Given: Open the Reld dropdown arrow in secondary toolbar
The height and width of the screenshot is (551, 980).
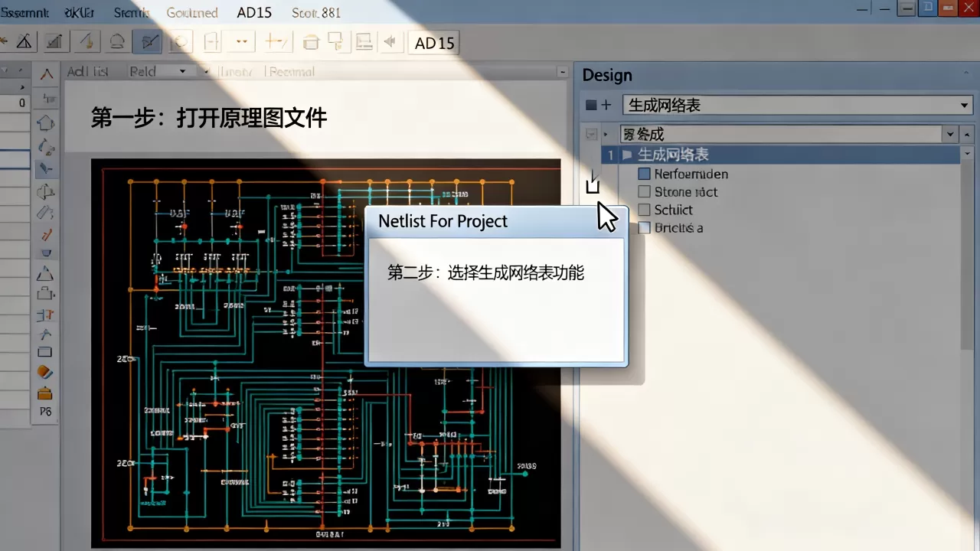Looking at the screenshot, I should 182,71.
